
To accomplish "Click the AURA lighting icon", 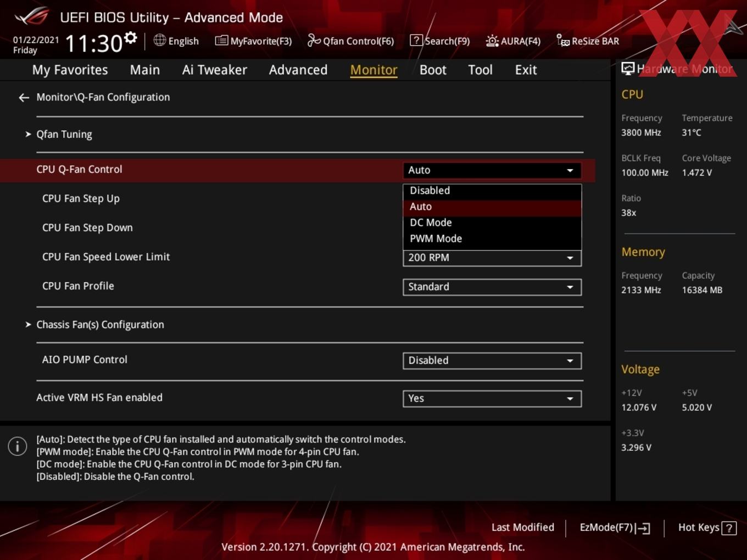I will coord(492,41).
